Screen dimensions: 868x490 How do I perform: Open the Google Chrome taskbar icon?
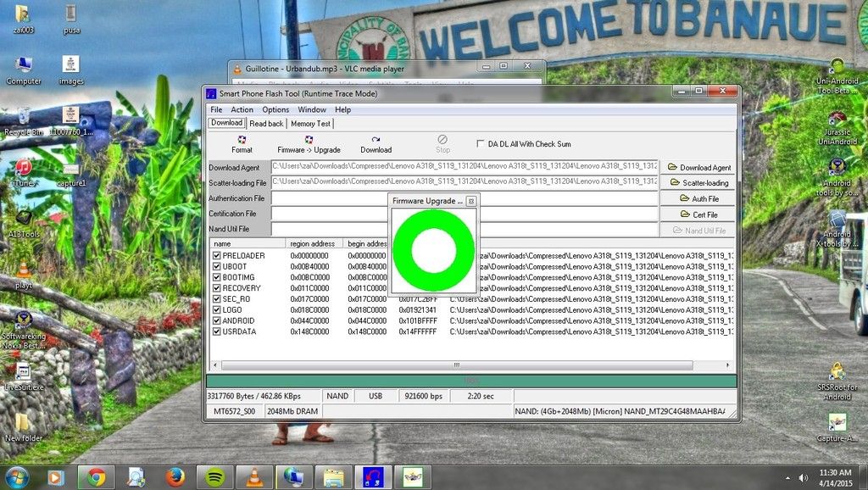[96, 477]
